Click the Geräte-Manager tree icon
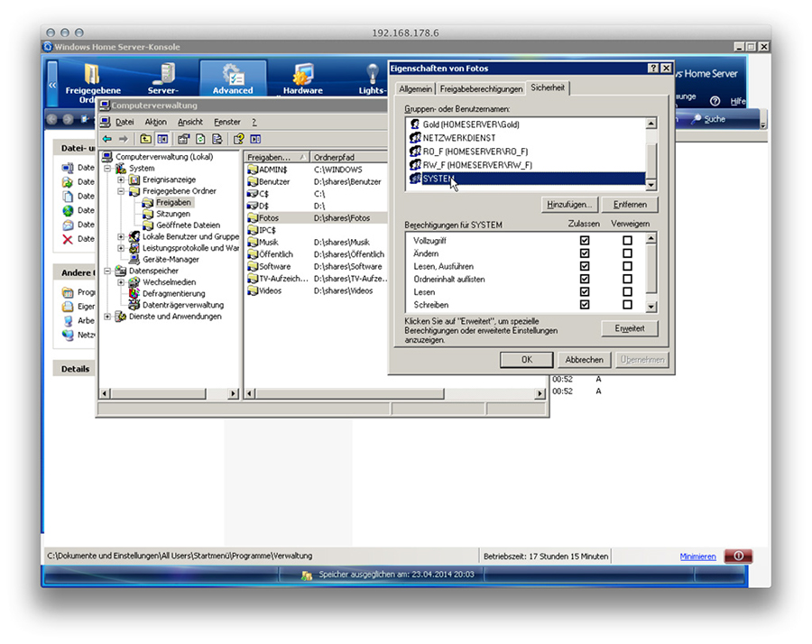The height and width of the screenshot is (644, 812). tap(134, 259)
